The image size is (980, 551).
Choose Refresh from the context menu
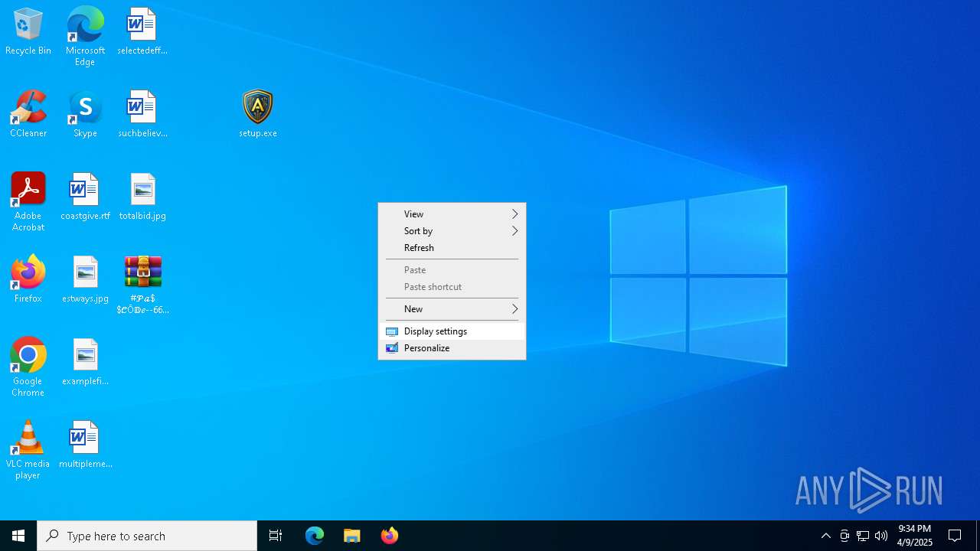pyautogui.click(x=452, y=248)
